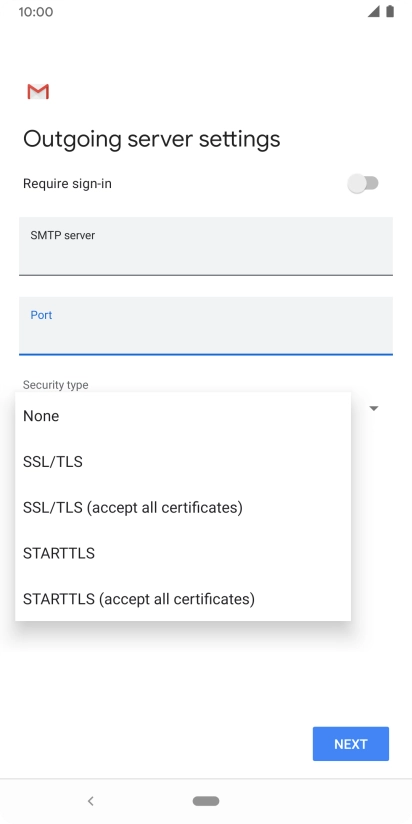Tap the home pill navigation button
The width and height of the screenshot is (412, 824).
(206, 801)
